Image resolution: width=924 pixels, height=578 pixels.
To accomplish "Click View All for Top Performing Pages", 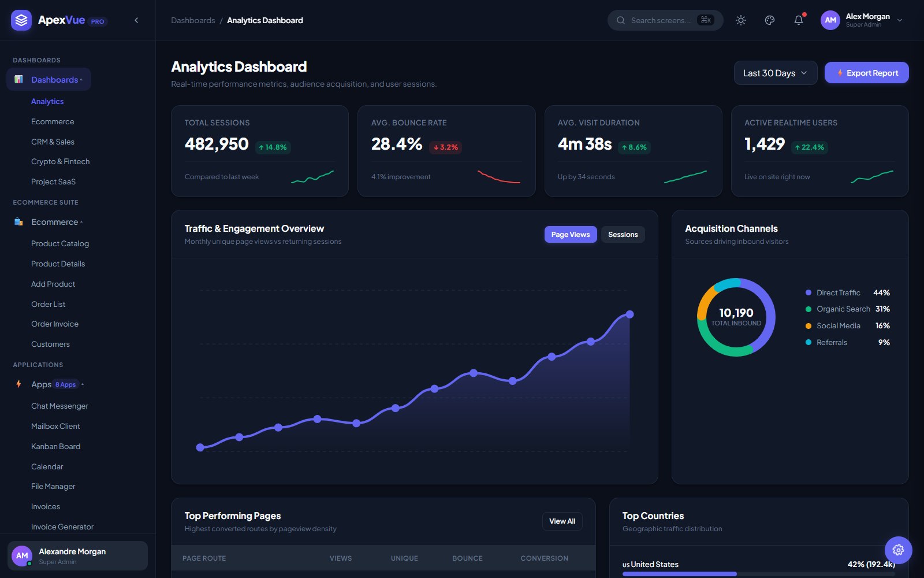I will (x=562, y=521).
